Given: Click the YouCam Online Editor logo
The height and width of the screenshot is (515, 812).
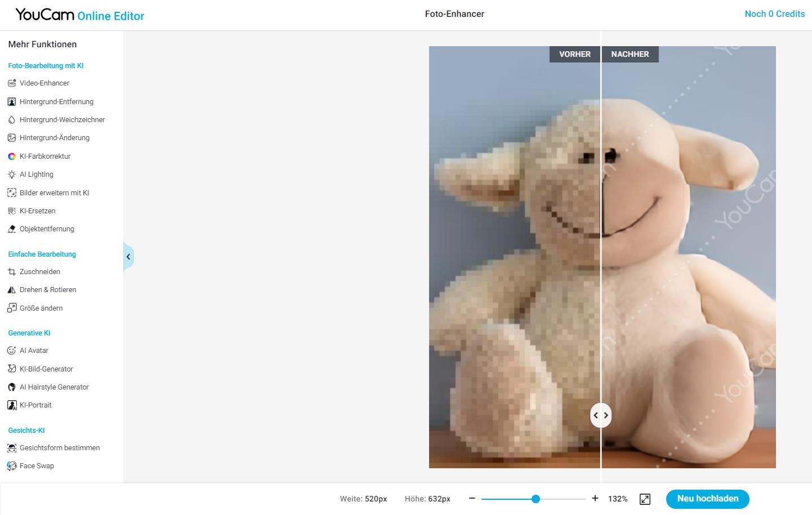Looking at the screenshot, I should (80, 15).
